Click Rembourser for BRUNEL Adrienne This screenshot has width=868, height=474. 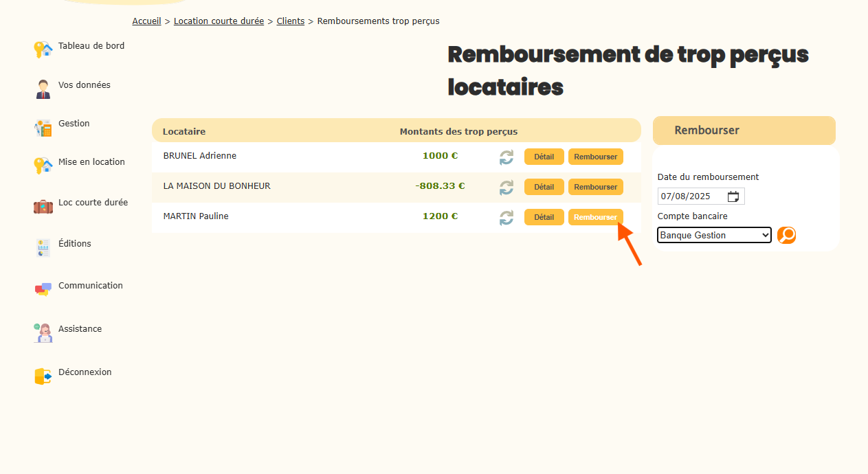point(596,157)
